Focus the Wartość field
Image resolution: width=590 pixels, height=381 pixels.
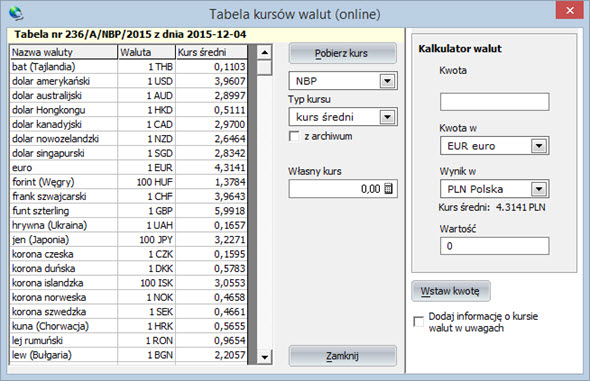(494, 246)
